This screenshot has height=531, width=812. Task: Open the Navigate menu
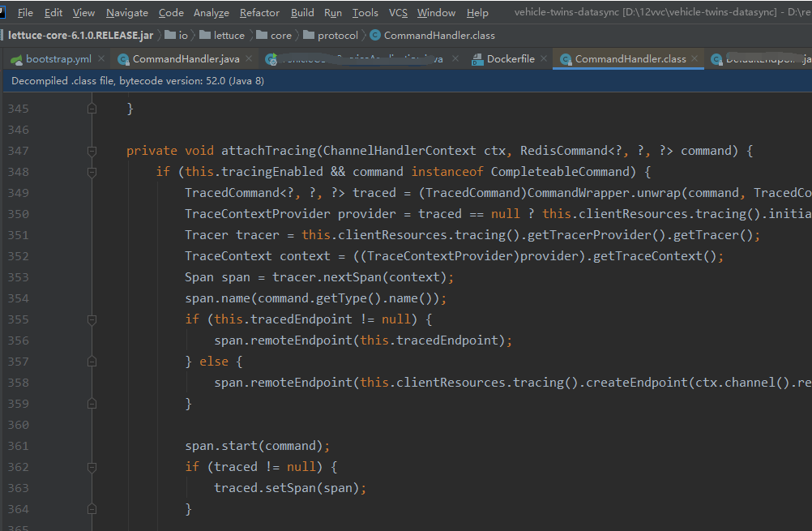(127, 12)
